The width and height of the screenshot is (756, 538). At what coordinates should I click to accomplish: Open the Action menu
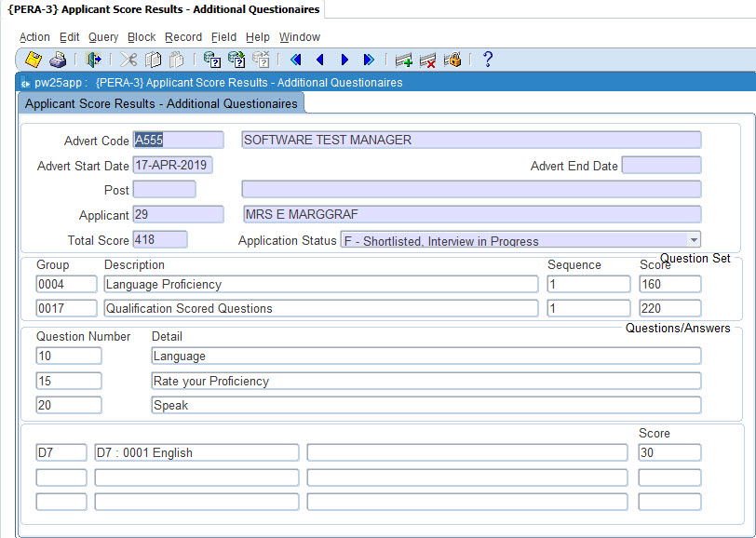[x=34, y=37]
